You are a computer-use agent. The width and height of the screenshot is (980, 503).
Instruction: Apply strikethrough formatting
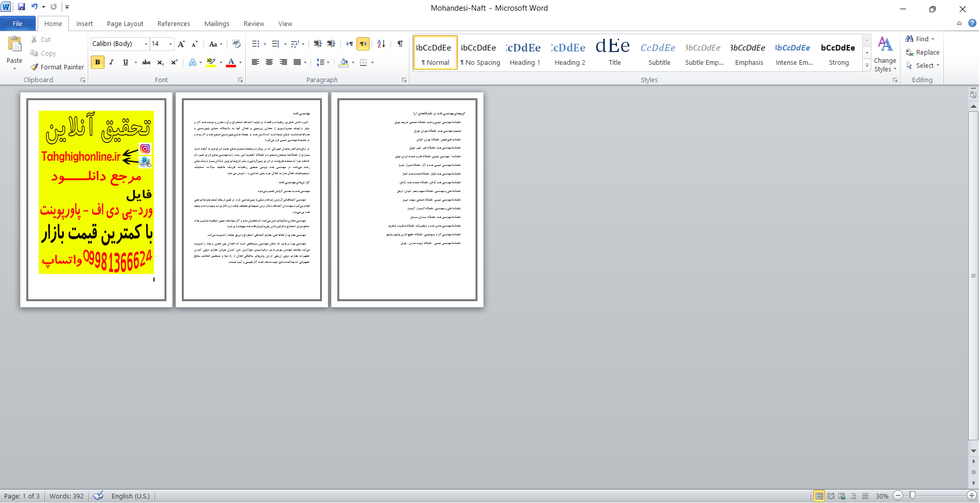point(146,62)
